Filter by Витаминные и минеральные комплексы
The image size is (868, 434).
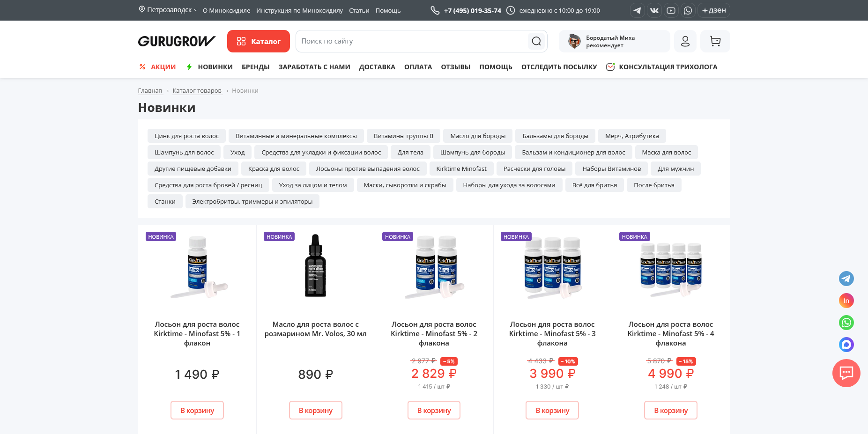pyautogui.click(x=297, y=136)
